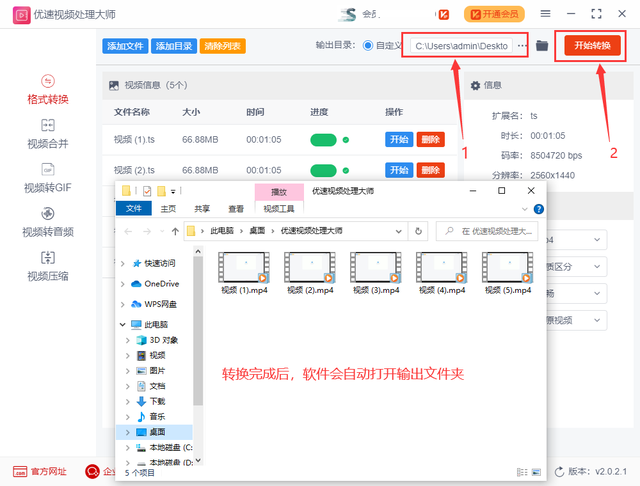The image size is (640, 486).
Task: Click the Explorer up-directory arrow
Action: click(x=174, y=231)
